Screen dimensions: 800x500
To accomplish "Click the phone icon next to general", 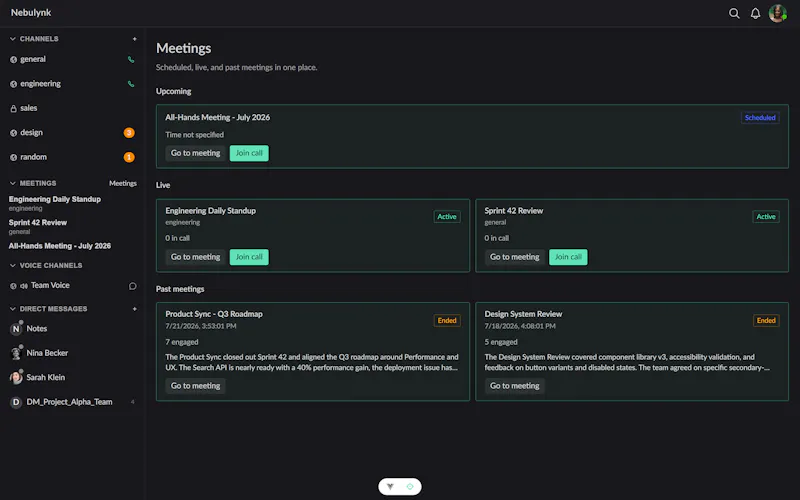I will point(131,60).
